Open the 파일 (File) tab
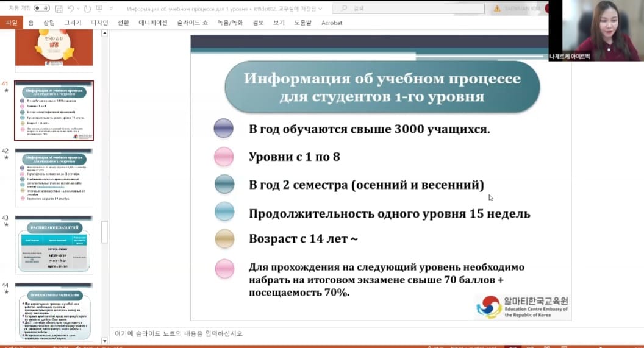644x348 pixels. point(11,23)
